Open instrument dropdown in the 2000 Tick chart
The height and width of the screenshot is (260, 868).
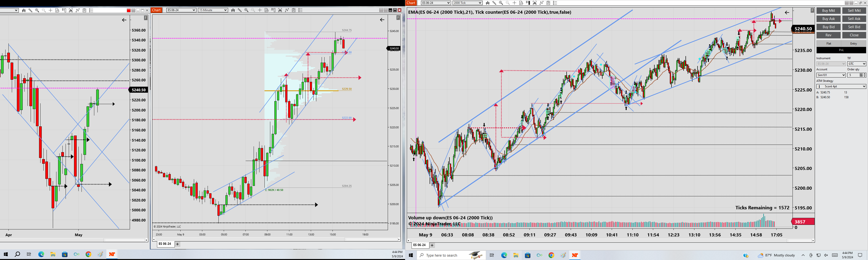coord(436,3)
